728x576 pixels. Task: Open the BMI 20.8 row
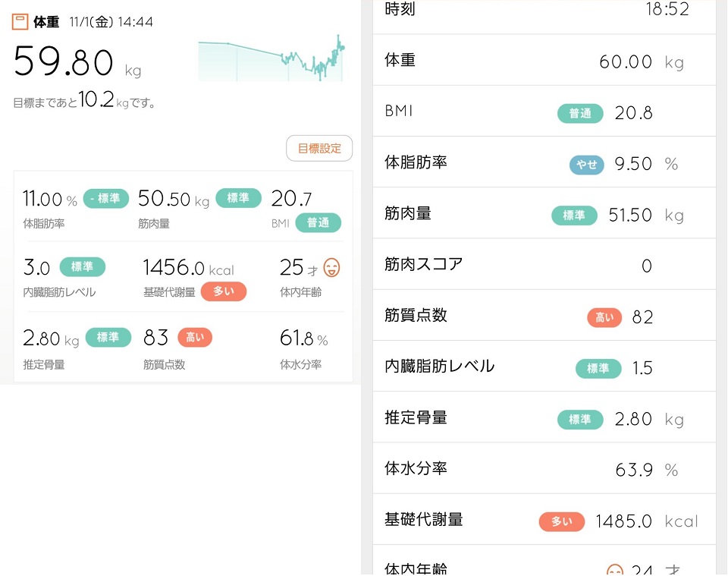point(544,112)
